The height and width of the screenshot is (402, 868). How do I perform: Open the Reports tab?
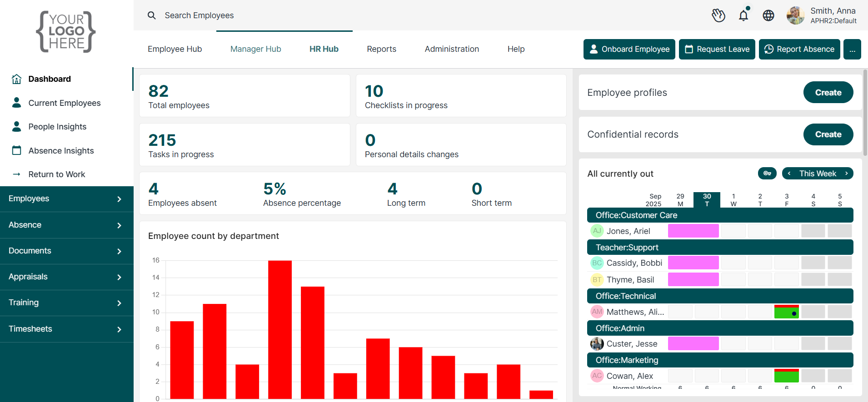coord(381,49)
